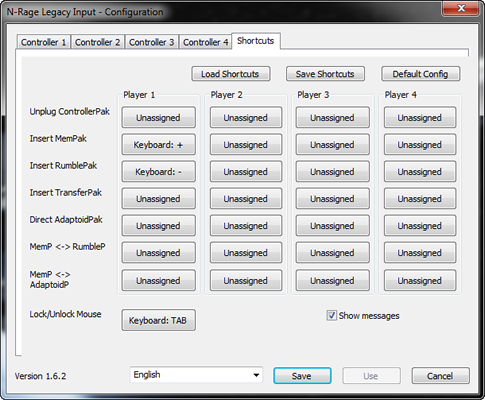
Task: Assign Player 2 MemP <-> RumbleP shortcut
Action: 246,253
